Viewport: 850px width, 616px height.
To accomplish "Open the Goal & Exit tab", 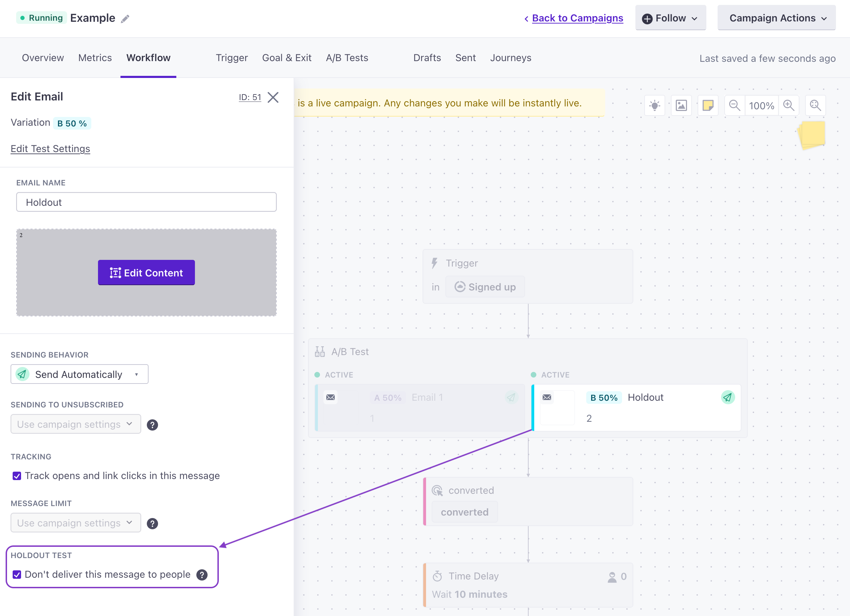I will pyautogui.click(x=287, y=58).
